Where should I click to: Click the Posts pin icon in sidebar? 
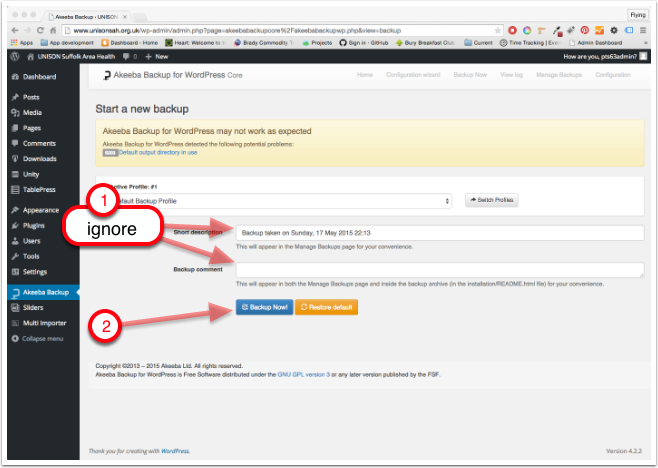(16, 97)
